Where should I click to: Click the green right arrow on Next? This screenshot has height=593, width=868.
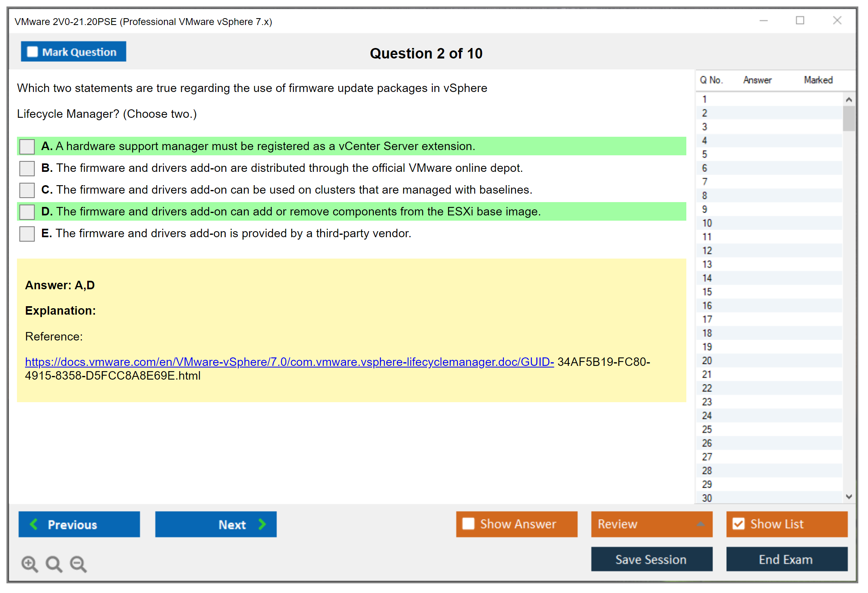[x=262, y=524]
